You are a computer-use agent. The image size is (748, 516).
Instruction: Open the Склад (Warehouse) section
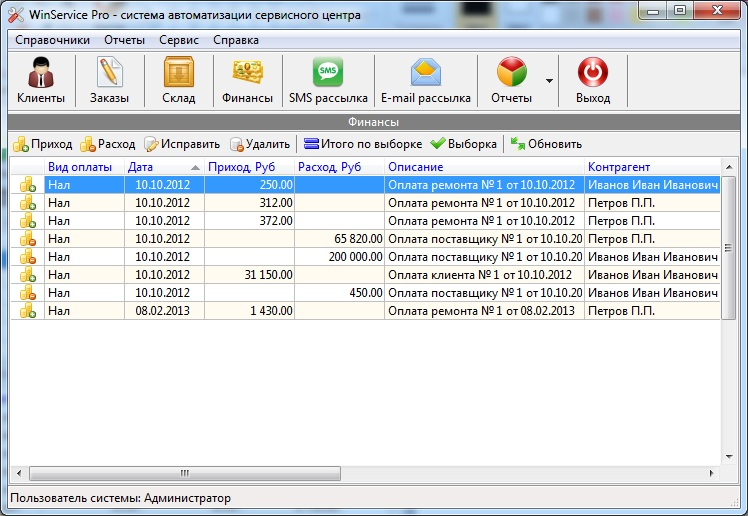(178, 80)
